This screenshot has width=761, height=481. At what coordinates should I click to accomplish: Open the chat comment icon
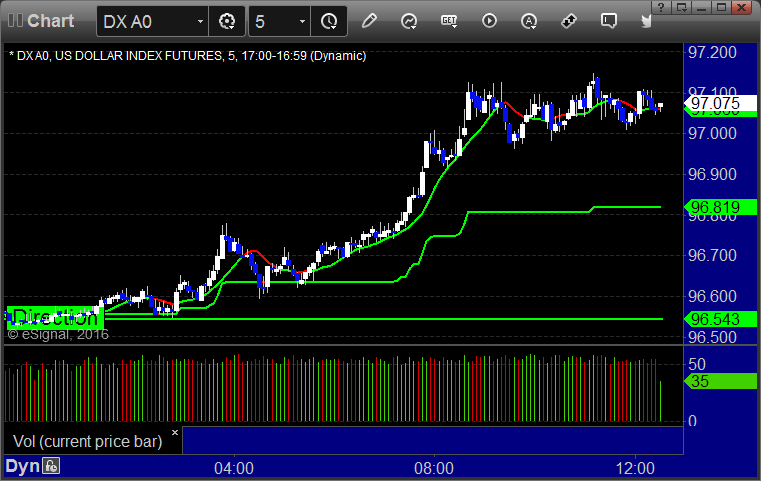tap(608, 20)
